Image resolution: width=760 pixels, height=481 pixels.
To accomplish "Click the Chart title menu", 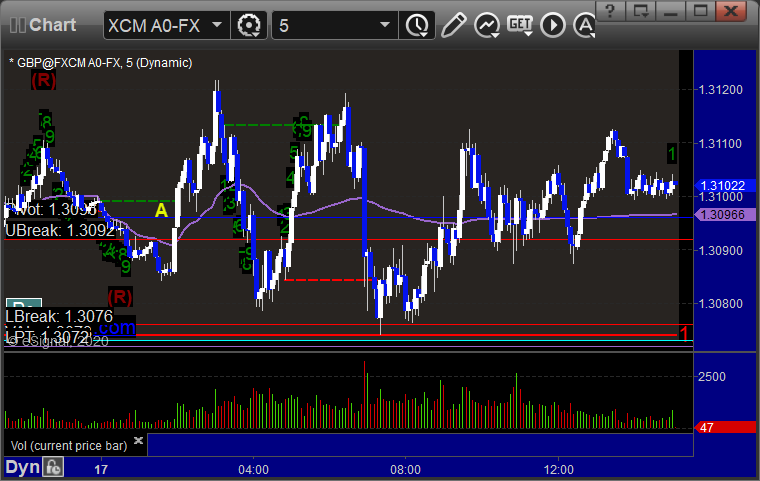I will pos(43,25).
